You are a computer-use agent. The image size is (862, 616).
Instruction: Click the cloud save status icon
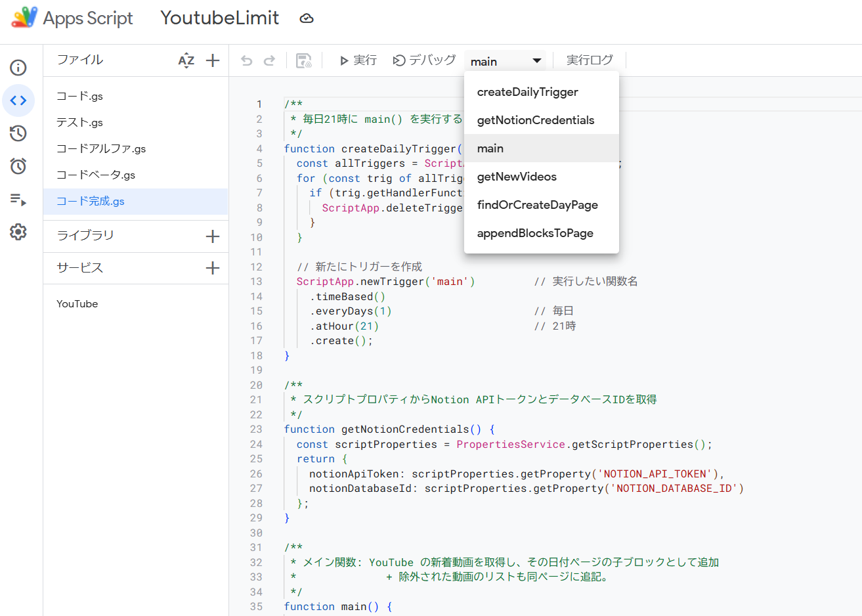[307, 18]
